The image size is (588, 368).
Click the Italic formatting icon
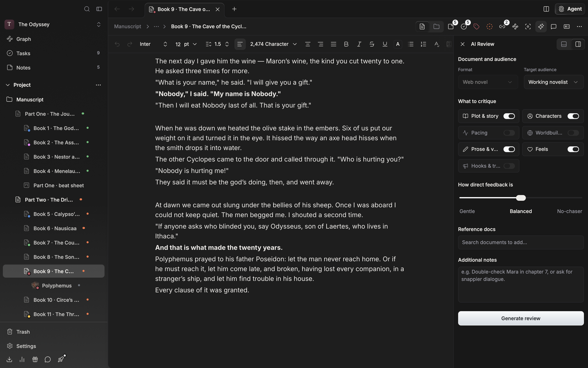[x=359, y=44]
